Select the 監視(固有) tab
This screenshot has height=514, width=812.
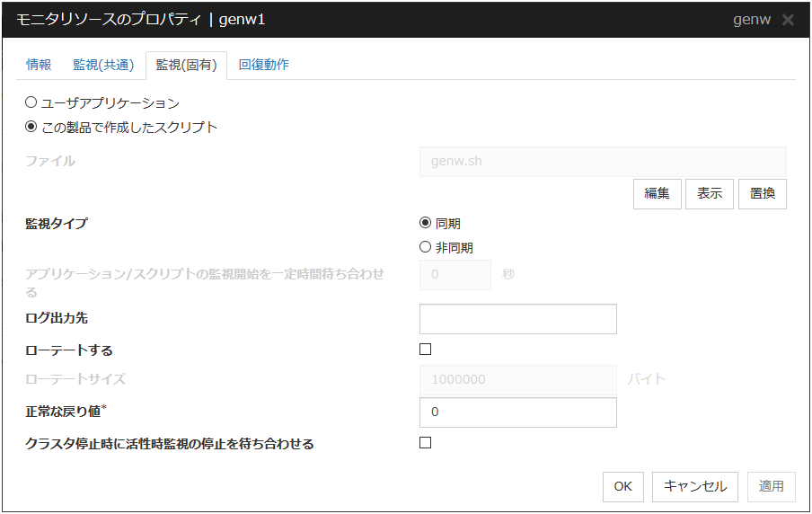tap(186, 65)
